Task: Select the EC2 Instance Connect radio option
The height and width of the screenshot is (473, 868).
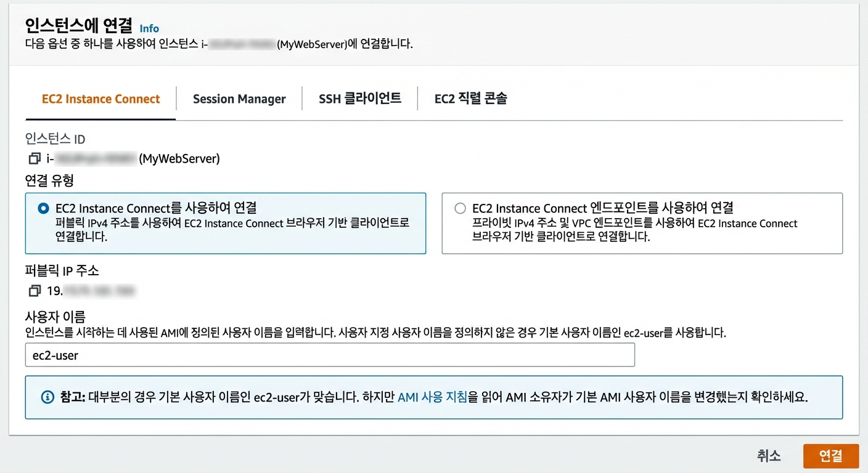Action: (x=43, y=208)
